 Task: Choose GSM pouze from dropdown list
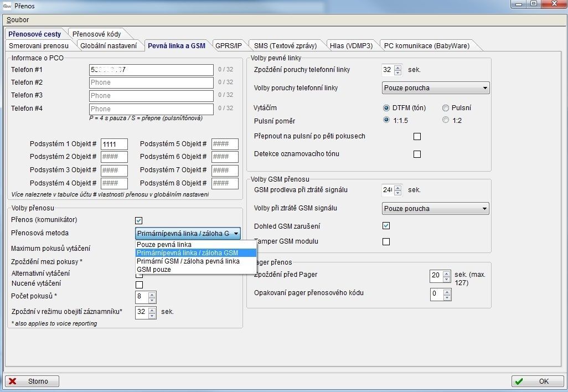point(154,269)
